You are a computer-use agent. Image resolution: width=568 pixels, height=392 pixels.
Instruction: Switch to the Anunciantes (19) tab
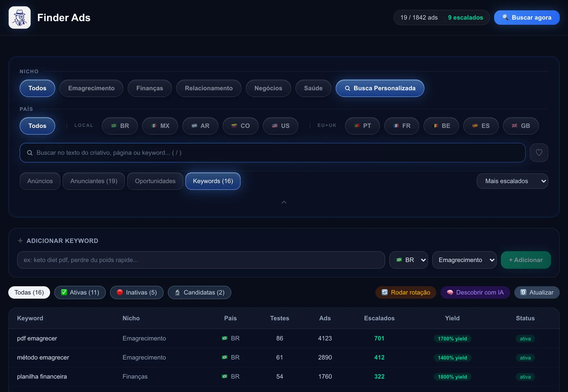pyautogui.click(x=94, y=181)
